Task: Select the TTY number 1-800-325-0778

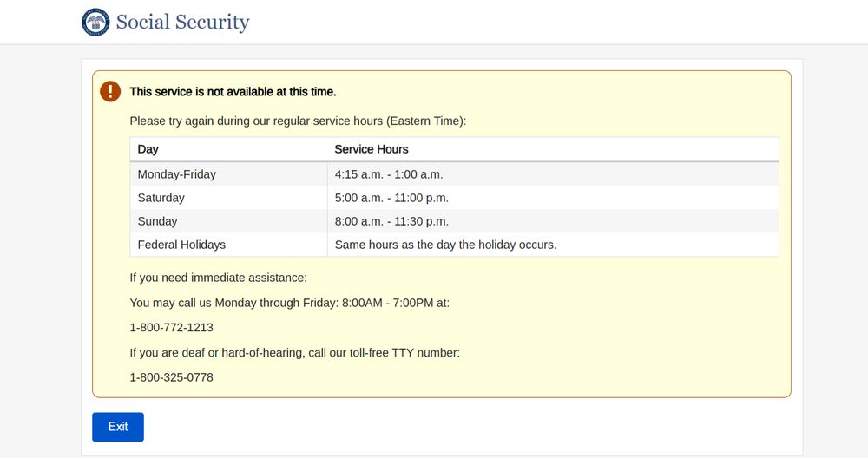Action: pyautogui.click(x=172, y=377)
